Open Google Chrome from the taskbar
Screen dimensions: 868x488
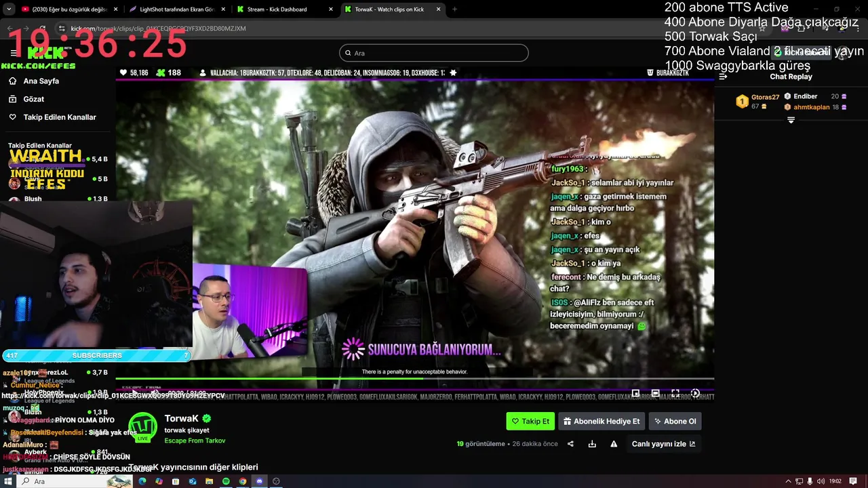click(243, 481)
